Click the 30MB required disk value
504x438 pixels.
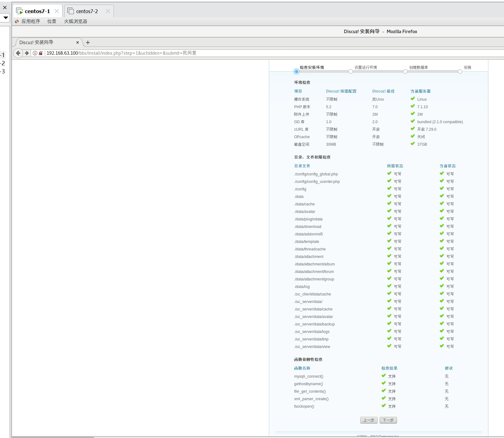click(331, 144)
